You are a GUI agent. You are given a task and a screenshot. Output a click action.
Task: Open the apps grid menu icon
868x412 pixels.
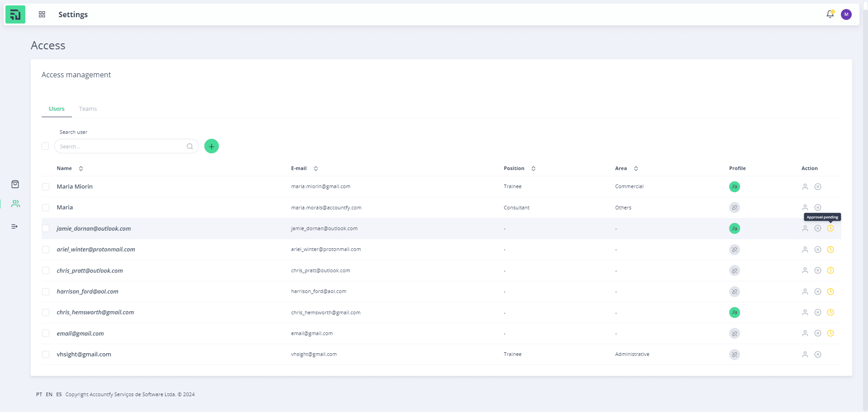42,14
